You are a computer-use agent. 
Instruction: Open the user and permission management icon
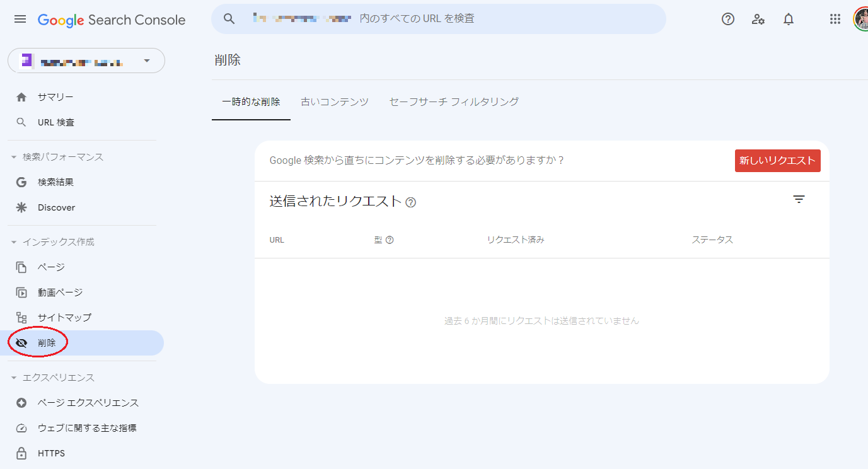pos(758,19)
